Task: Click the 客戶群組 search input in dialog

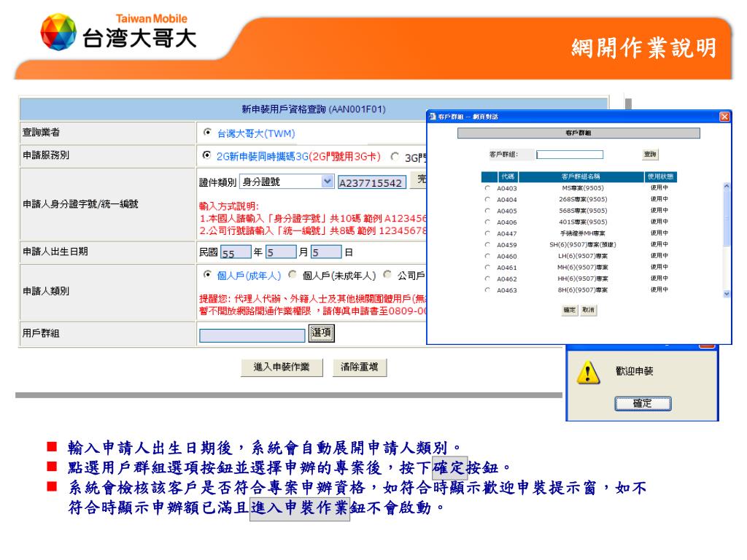Action: pos(569,155)
